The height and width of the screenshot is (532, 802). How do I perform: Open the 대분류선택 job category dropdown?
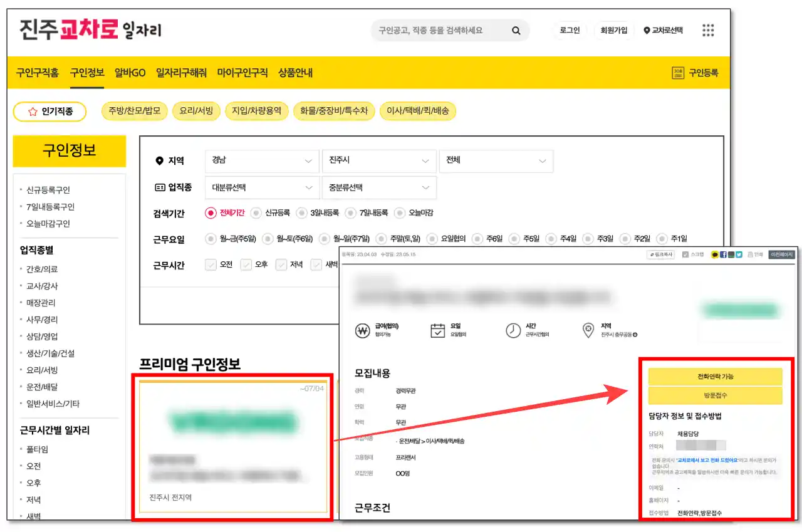[261, 187]
